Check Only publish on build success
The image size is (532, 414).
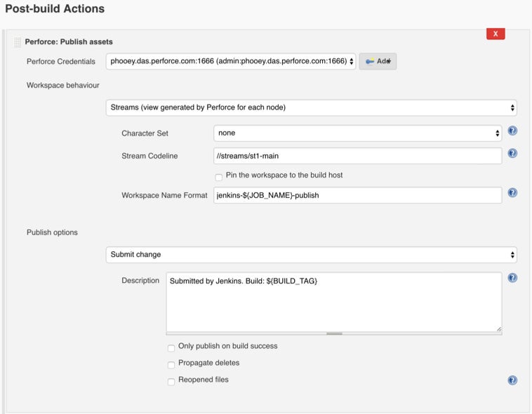click(171, 348)
